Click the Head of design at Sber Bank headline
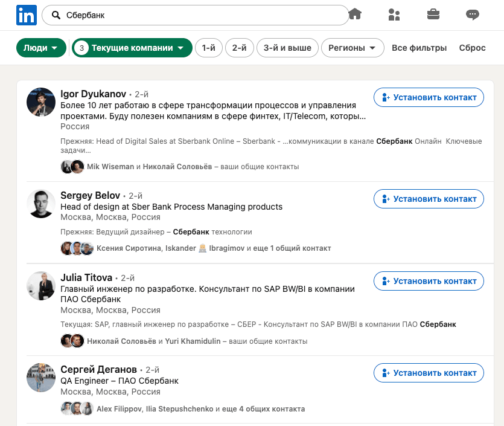The width and height of the screenshot is (504, 426). (x=171, y=207)
